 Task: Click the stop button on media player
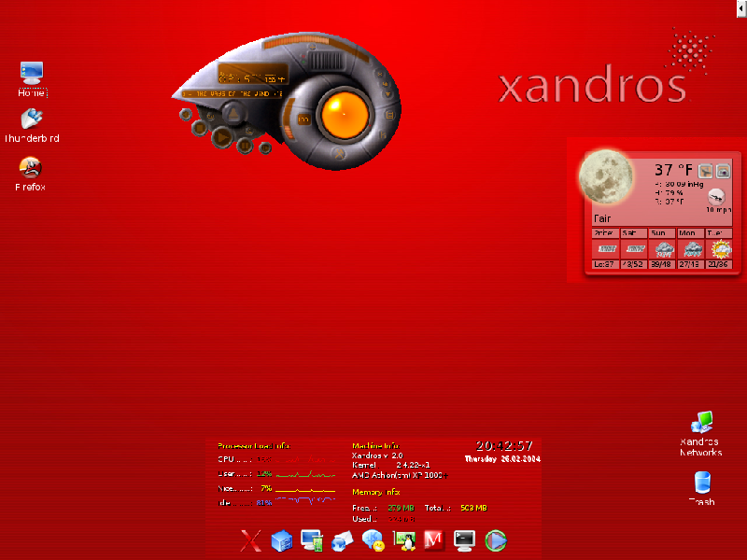(200, 128)
